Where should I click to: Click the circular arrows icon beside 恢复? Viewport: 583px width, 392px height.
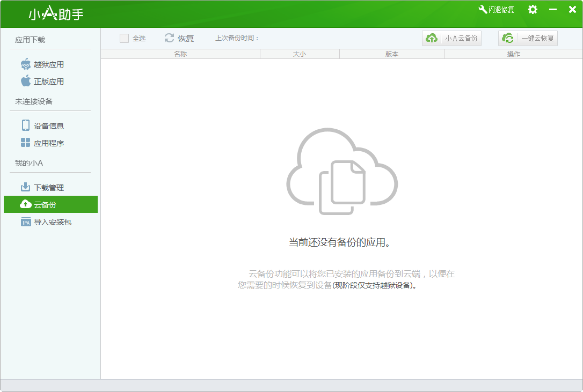[x=169, y=38]
